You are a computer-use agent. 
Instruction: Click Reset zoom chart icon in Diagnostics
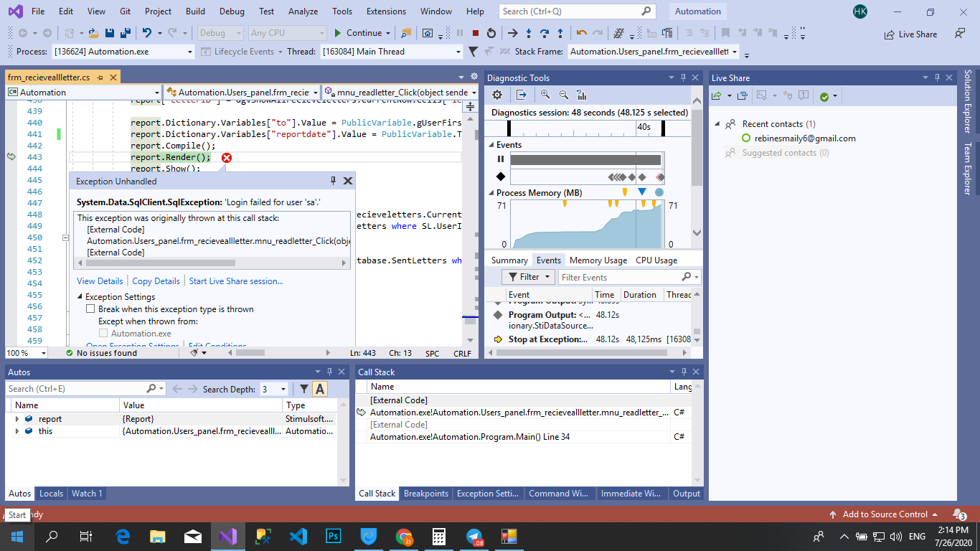tap(582, 95)
